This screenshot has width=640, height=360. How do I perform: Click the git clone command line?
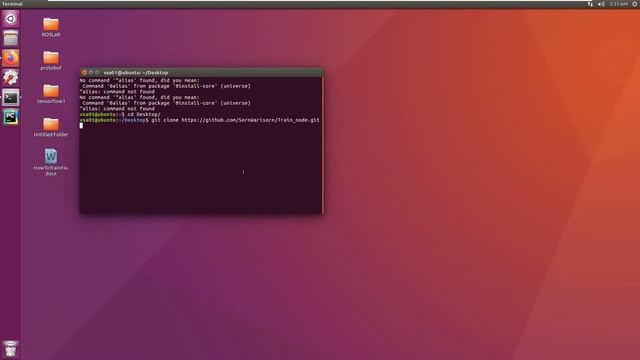pyautogui.click(x=200, y=120)
